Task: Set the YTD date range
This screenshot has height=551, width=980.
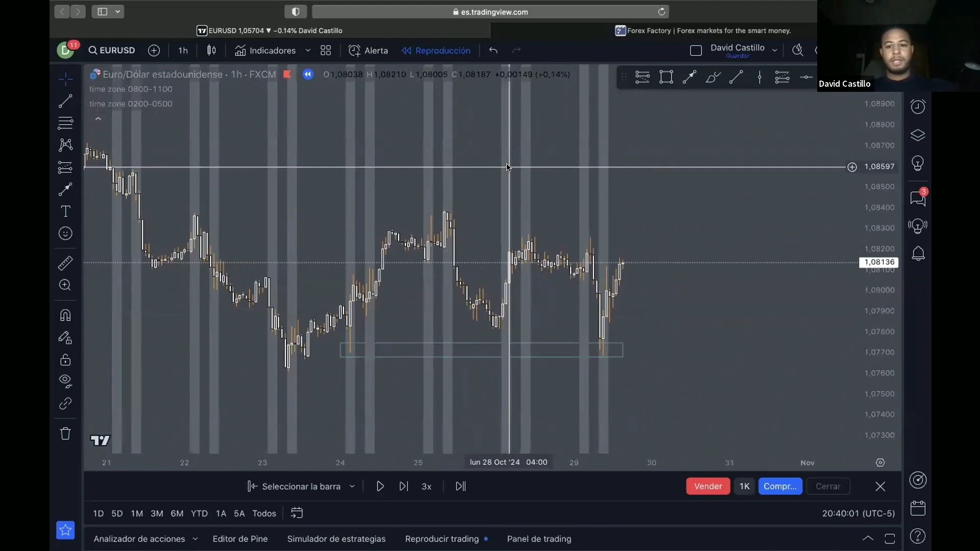Action: (199, 514)
